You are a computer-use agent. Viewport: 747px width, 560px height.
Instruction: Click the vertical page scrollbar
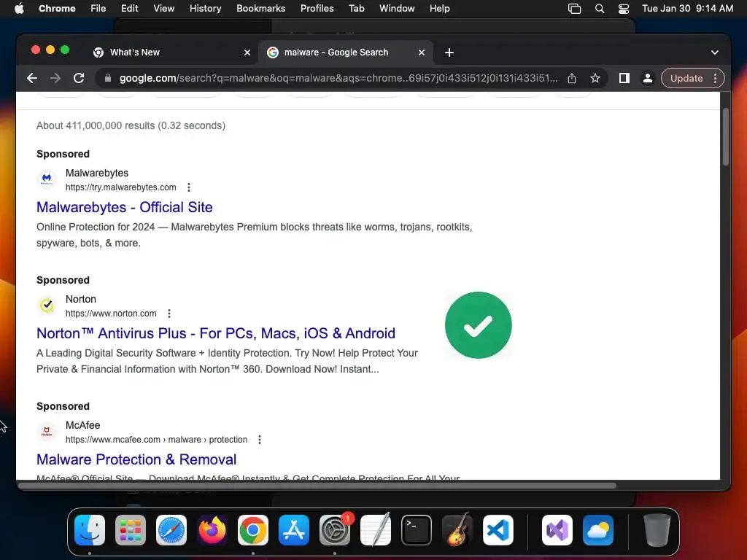click(726, 137)
